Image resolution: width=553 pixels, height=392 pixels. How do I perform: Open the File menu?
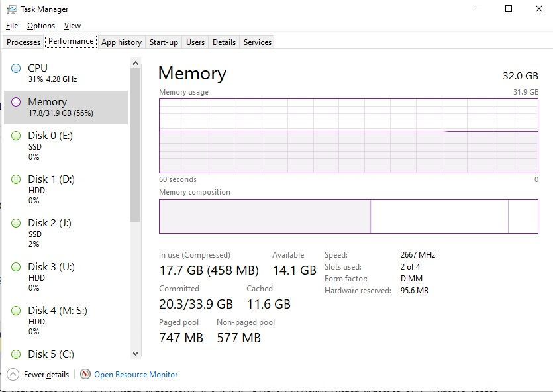point(12,26)
